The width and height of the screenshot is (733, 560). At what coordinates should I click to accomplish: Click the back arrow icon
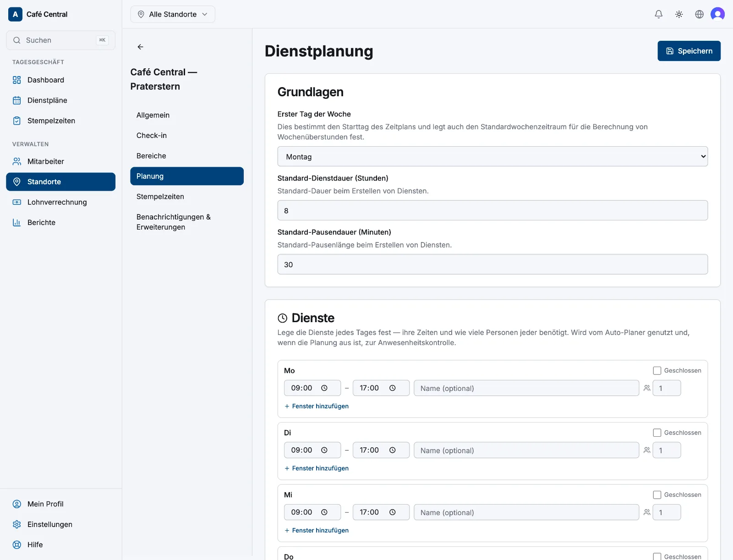coord(141,47)
